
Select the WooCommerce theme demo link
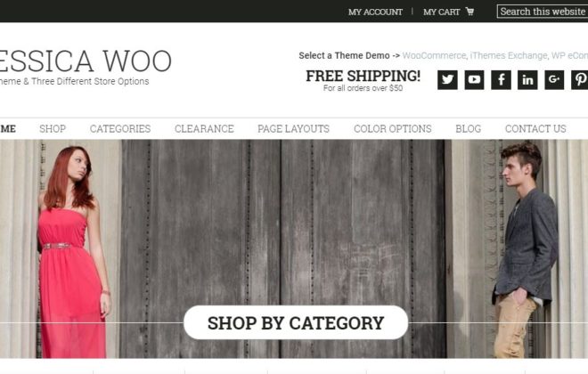(434, 56)
